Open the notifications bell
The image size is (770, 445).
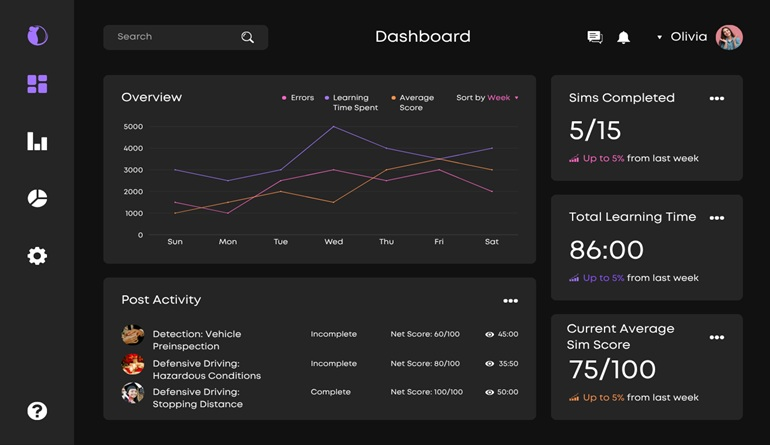point(623,37)
